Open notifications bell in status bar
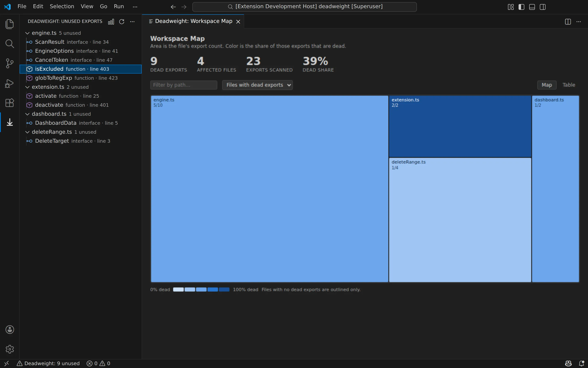Viewport: 588px width, 368px height. [x=581, y=363]
